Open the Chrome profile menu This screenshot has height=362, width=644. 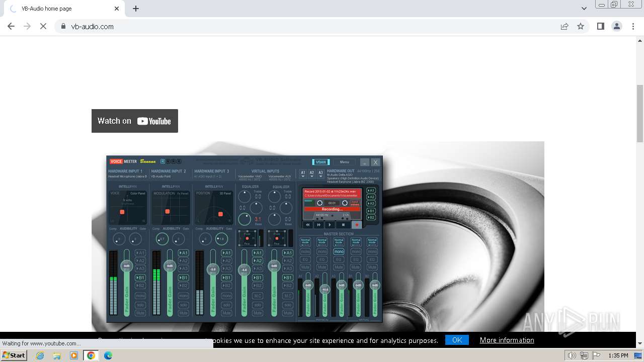tap(617, 27)
